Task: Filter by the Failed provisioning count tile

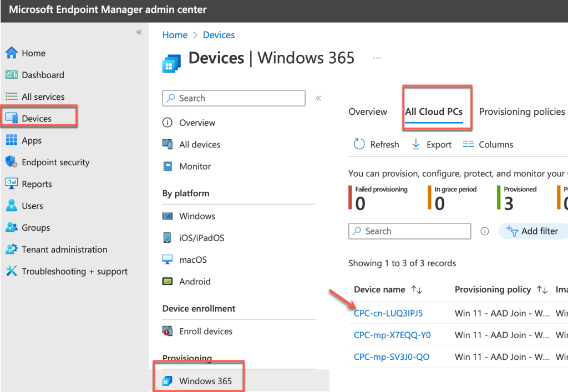Action: point(378,197)
